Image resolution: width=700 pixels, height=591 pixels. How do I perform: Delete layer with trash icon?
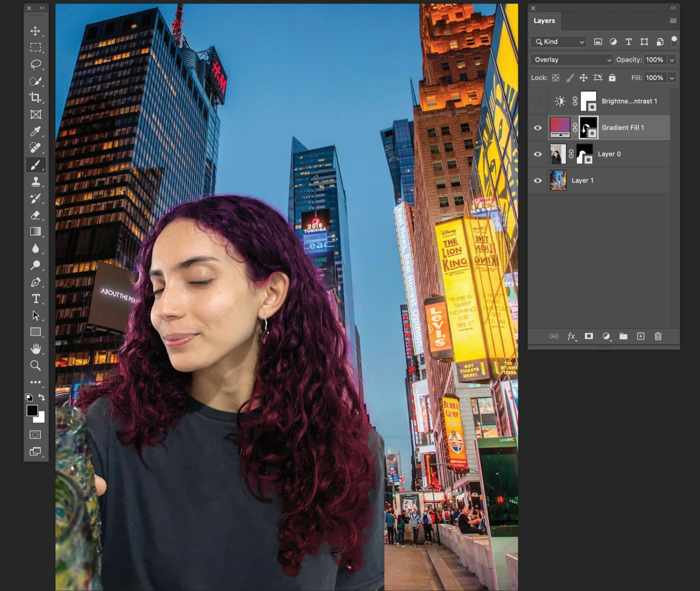pos(658,336)
